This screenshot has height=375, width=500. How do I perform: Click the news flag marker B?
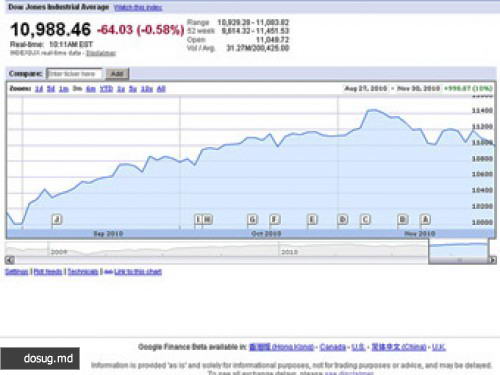pyautogui.click(x=403, y=219)
